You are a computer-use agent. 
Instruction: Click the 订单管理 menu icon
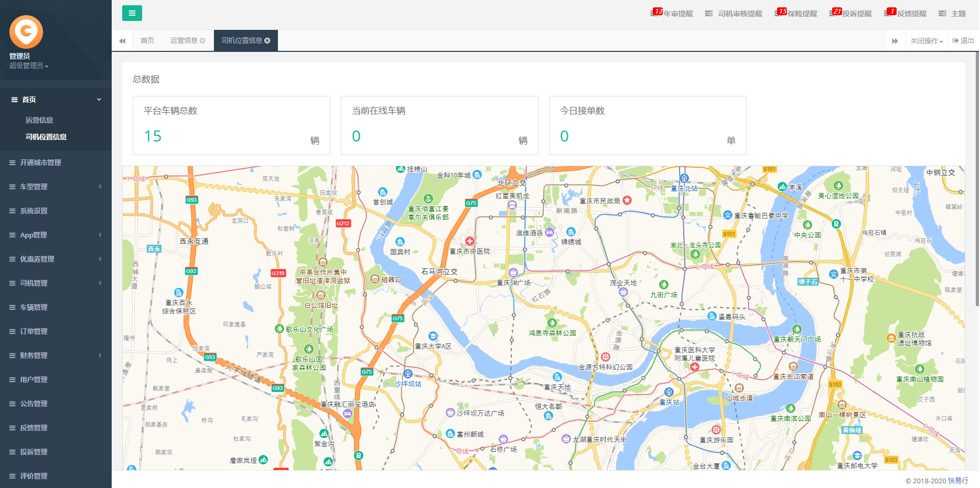pyautogui.click(x=12, y=331)
